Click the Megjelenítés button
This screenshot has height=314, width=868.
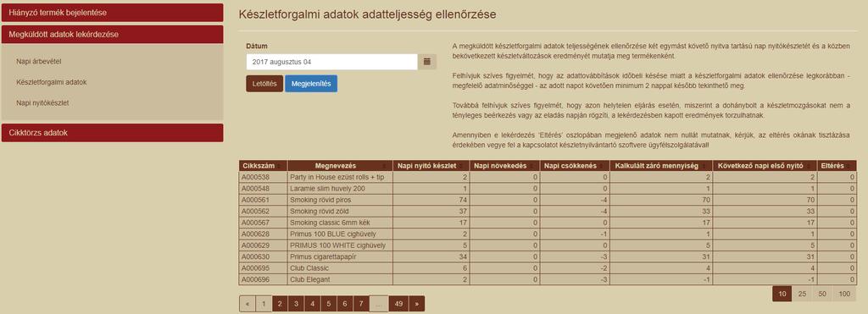311,84
